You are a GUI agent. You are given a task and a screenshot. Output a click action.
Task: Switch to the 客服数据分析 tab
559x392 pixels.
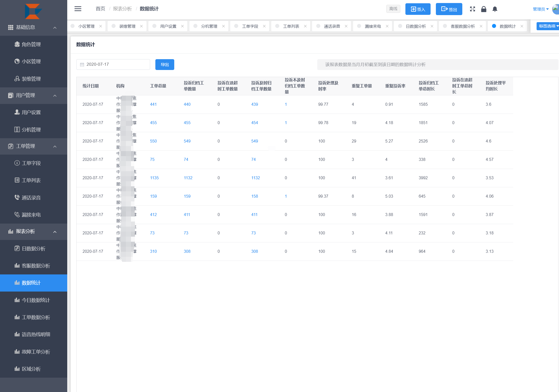[x=462, y=26]
